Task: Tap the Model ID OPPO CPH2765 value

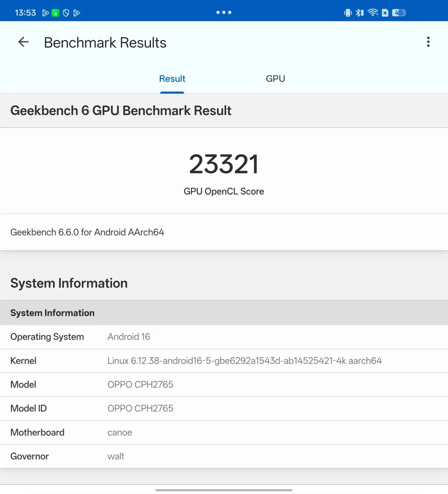Action: 140,409
